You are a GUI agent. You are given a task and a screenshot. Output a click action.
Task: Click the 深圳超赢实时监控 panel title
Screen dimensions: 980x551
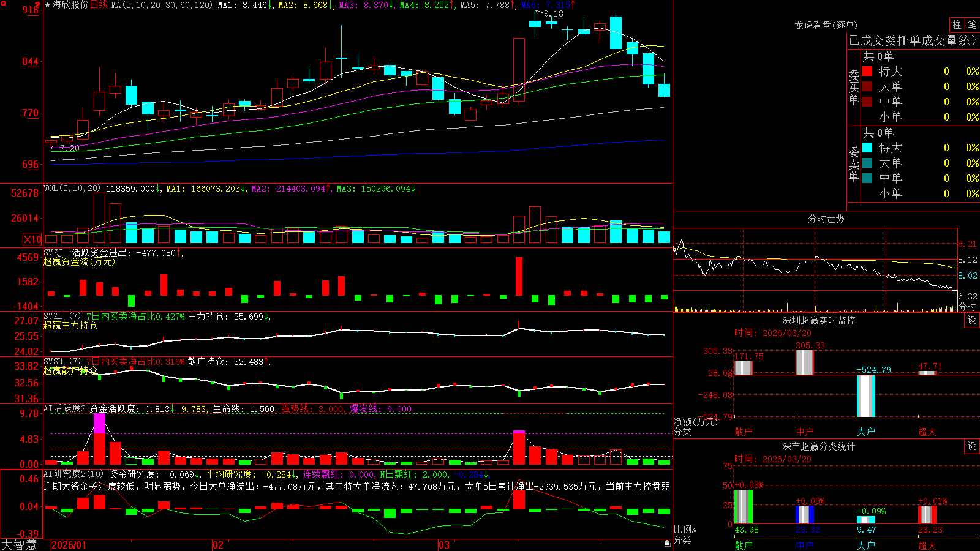pyautogui.click(x=819, y=320)
